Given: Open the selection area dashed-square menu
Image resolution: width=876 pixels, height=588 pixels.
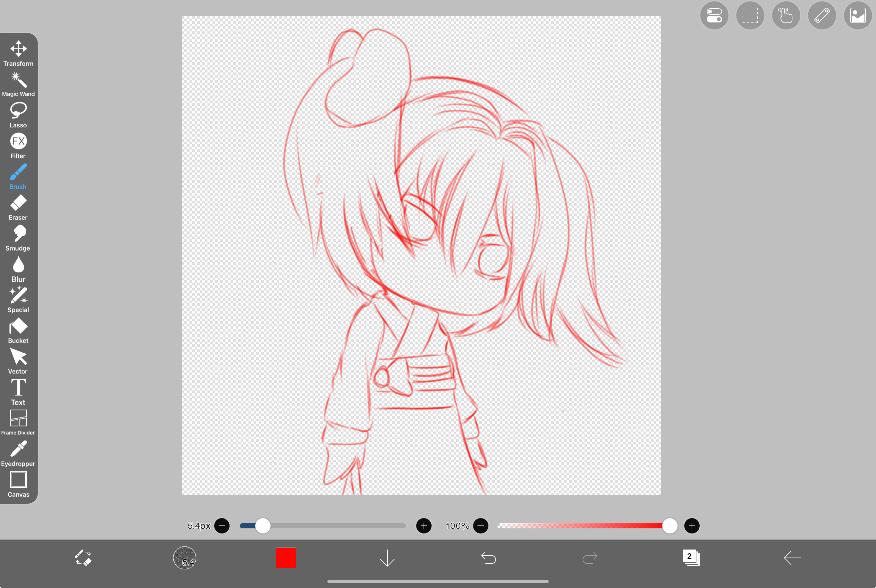Looking at the screenshot, I should point(750,15).
